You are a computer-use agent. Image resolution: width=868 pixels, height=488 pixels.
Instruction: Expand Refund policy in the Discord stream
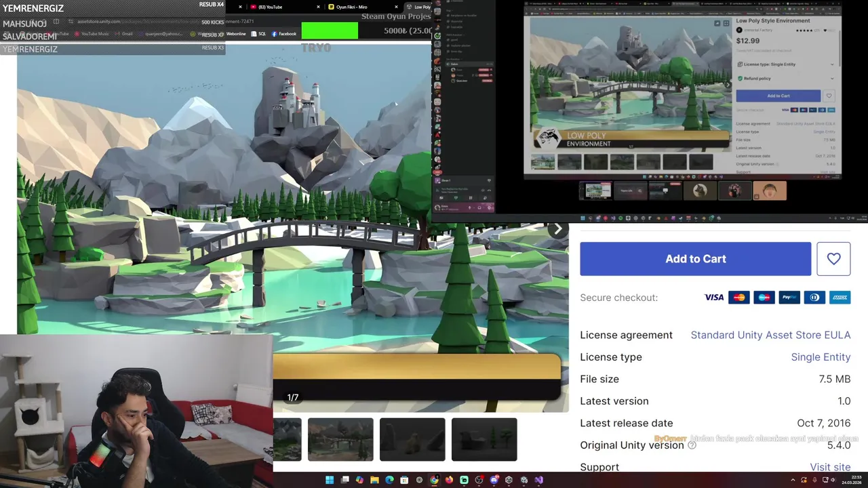coord(785,79)
